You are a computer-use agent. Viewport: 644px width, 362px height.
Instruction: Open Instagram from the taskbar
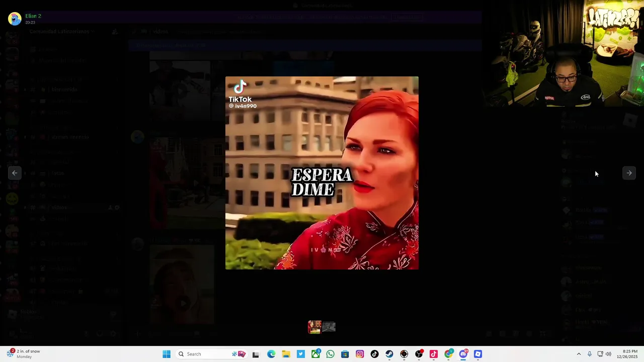360,354
